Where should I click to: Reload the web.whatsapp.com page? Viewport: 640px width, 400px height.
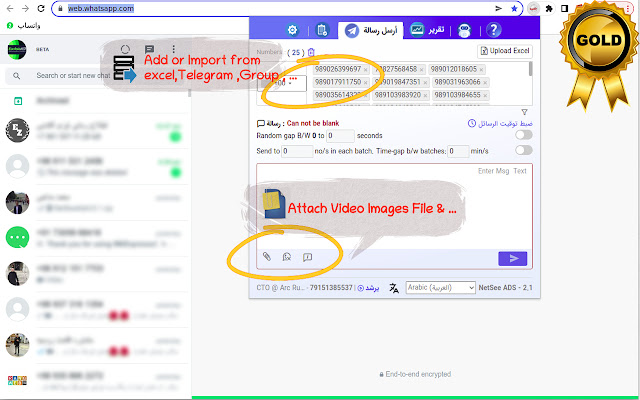pyautogui.click(x=41, y=9)
